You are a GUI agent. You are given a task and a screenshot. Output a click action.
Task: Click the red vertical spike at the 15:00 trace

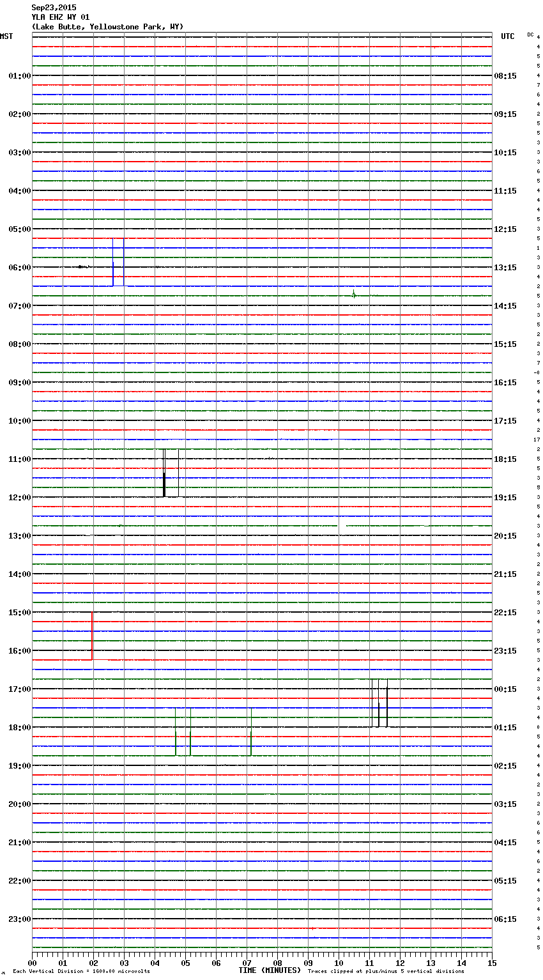pos(92,636)
